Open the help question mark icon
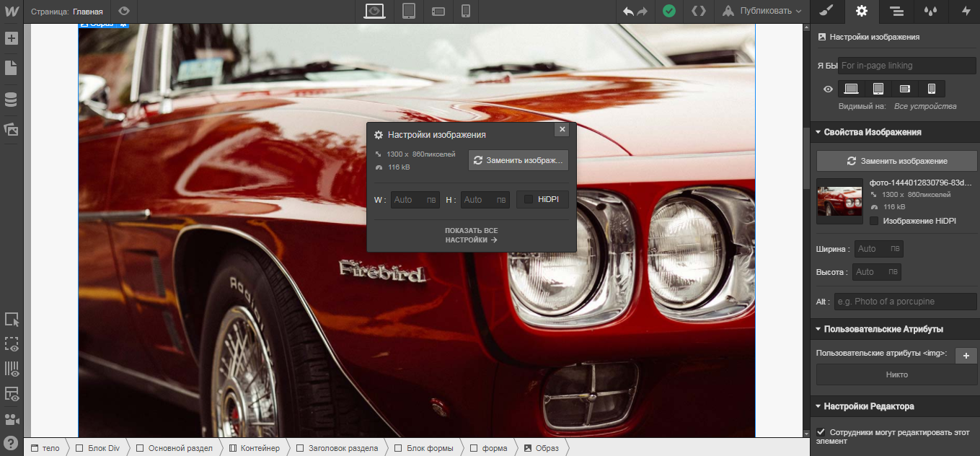 point(11,442)
